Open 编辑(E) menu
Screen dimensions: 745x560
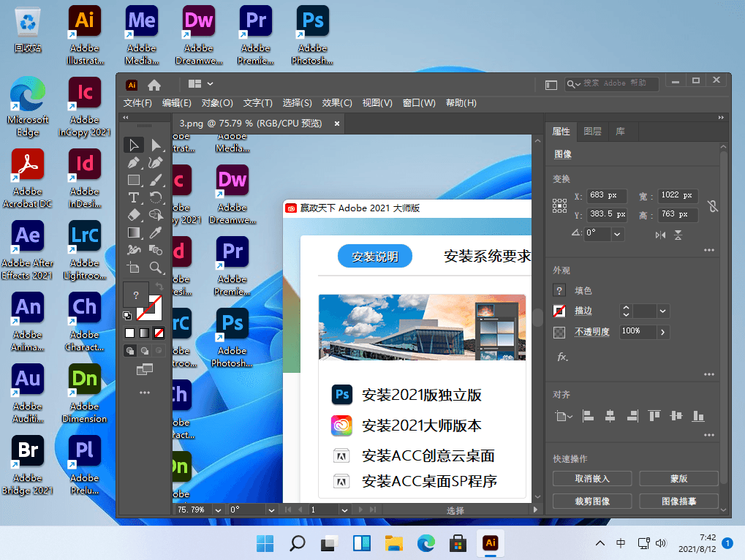176,103
